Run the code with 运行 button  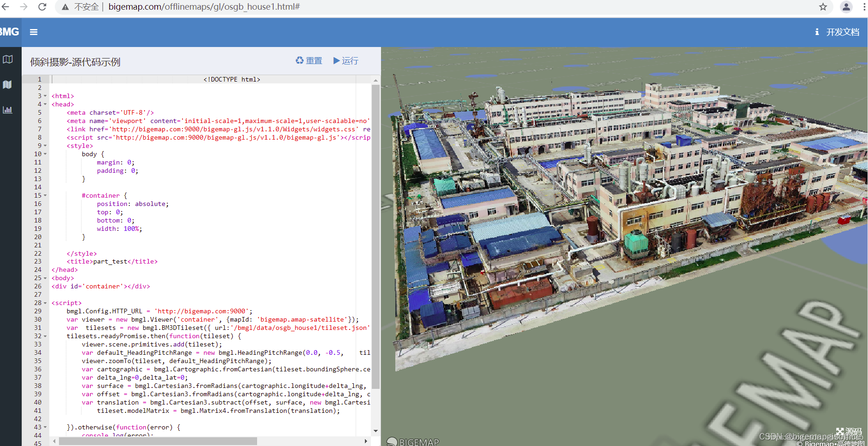coord(346,61)
